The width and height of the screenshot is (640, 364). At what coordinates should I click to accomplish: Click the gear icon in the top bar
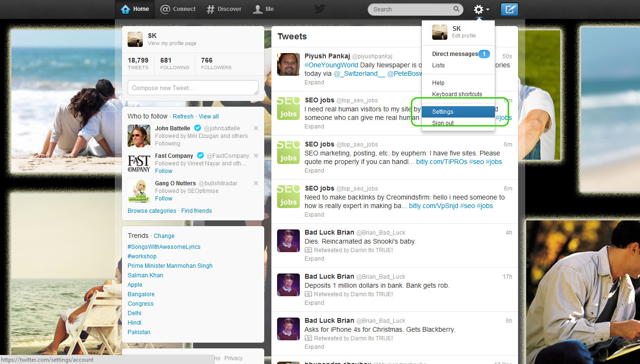478,9
